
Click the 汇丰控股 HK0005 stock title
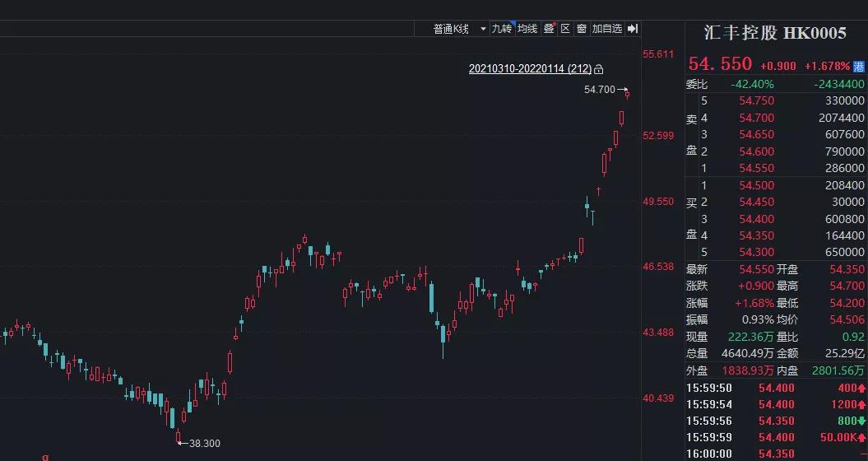[x=775, y=33]
